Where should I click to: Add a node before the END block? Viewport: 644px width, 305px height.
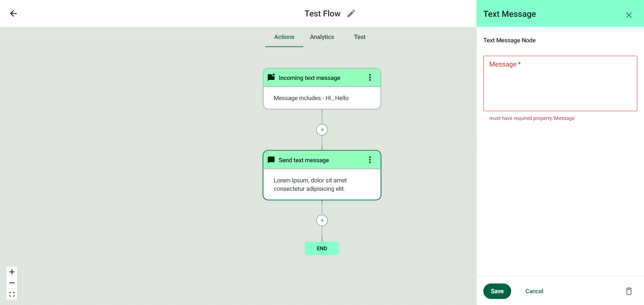point(322,220)
